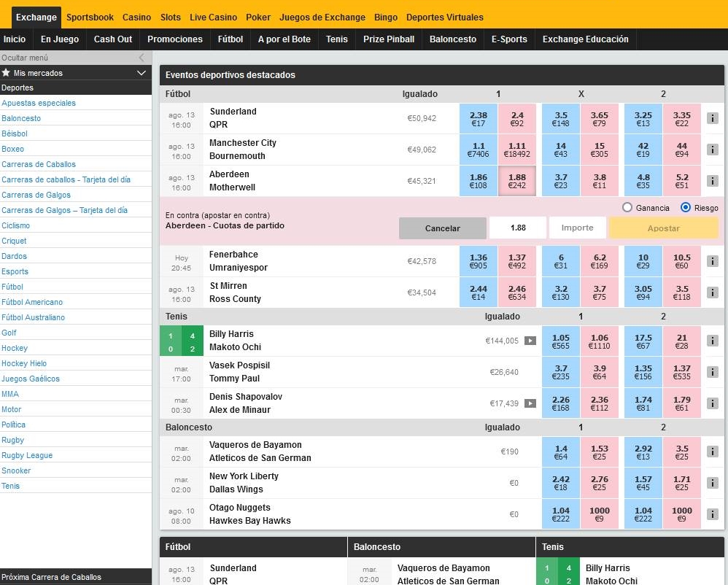Open info for St Mirren vs Ross County

(x=713, y=292)
